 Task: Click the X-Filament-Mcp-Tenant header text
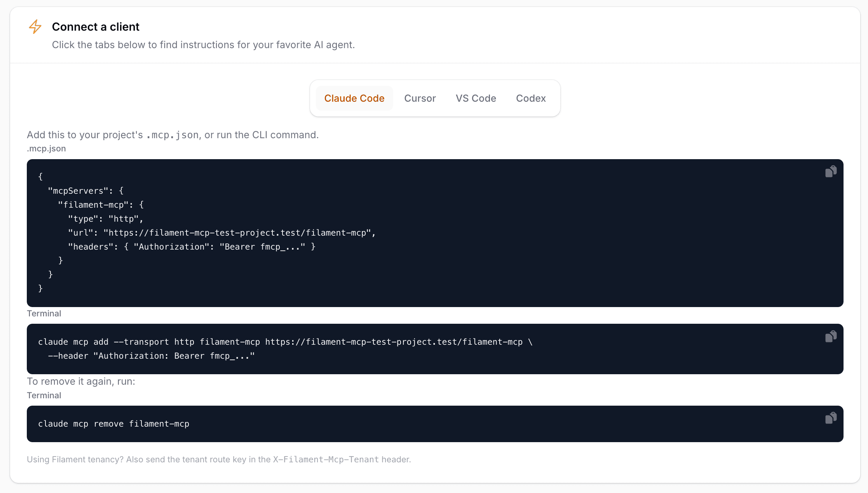[x=326, y=459]
